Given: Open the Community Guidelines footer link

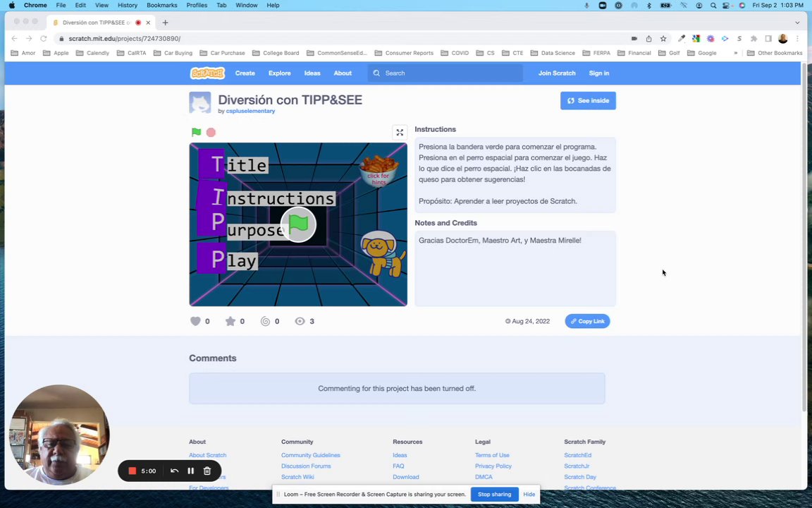Looking at the screenshot, I should (311, 455).
